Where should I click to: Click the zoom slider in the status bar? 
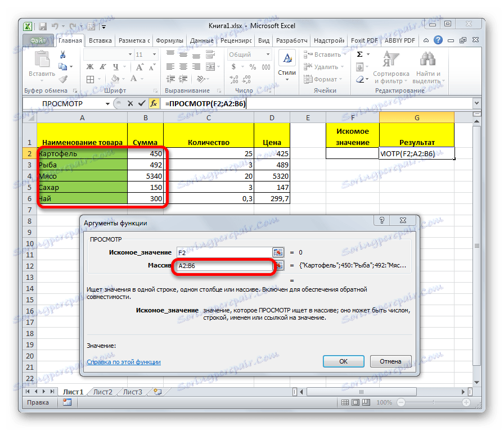[x=433, y=402]
